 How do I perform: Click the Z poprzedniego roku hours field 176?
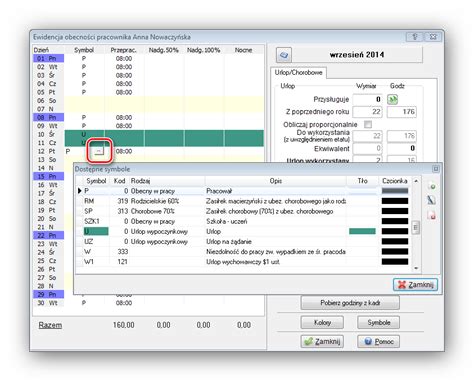pyautogui.click(x=402, y=112)
